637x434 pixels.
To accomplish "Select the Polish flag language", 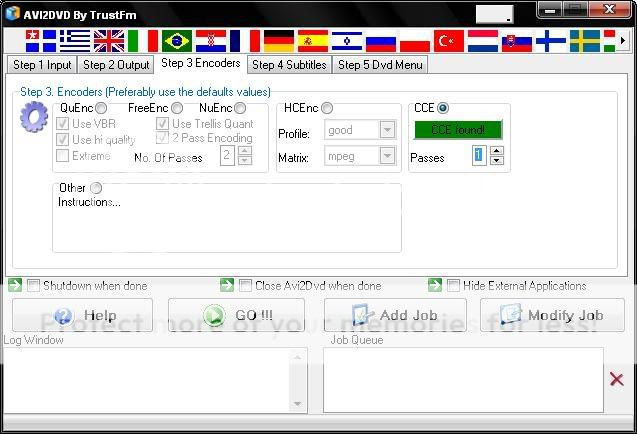I will coord(415,41).
